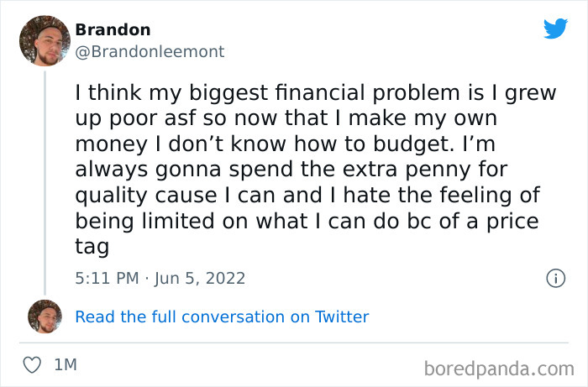
Task: Open the Brandon display name profile link
Action: coord(113,29)
